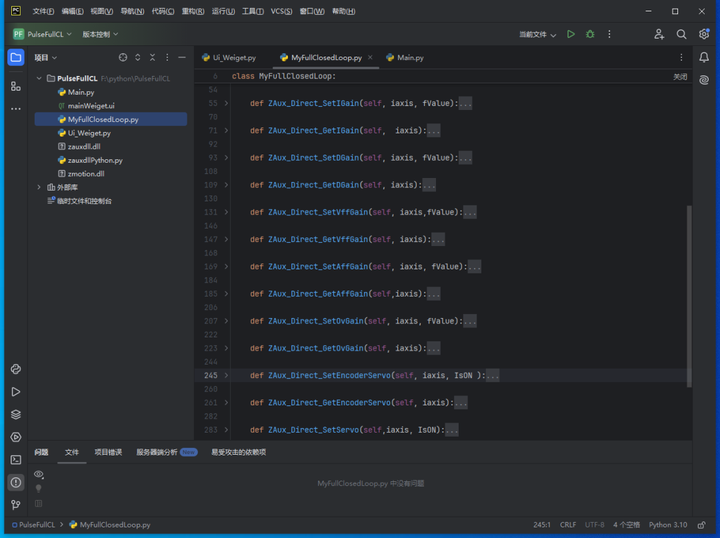
Task: Open Notifications bell
Action: point(704,57)
